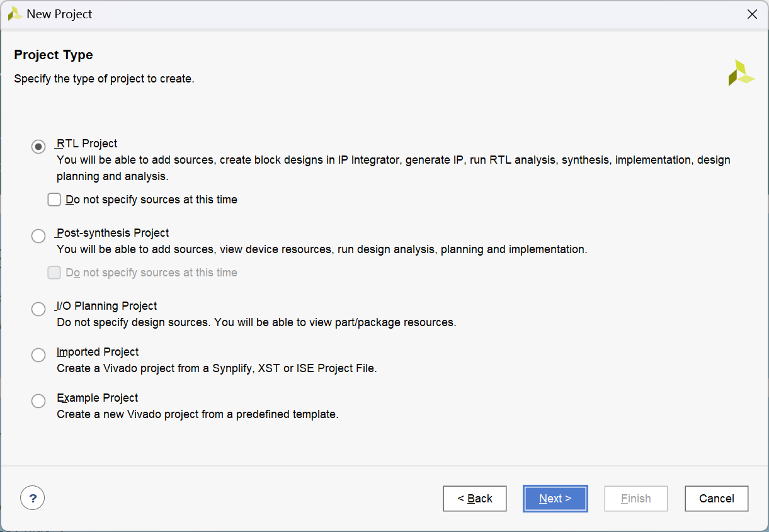Open help with the question mark icon
Screen dimensions: 769x532
tap(32, 498)
